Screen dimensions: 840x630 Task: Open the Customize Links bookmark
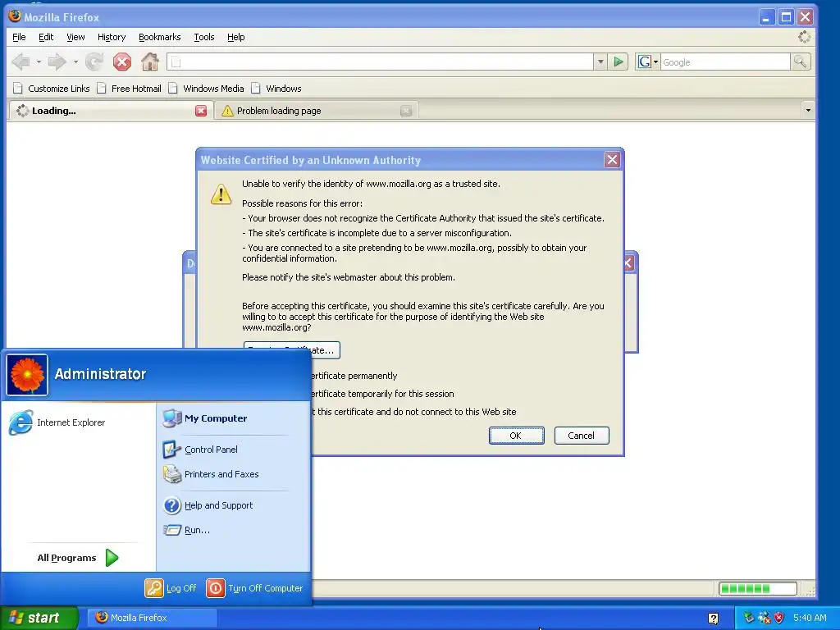pyautogui.click(x=52, y=89)
